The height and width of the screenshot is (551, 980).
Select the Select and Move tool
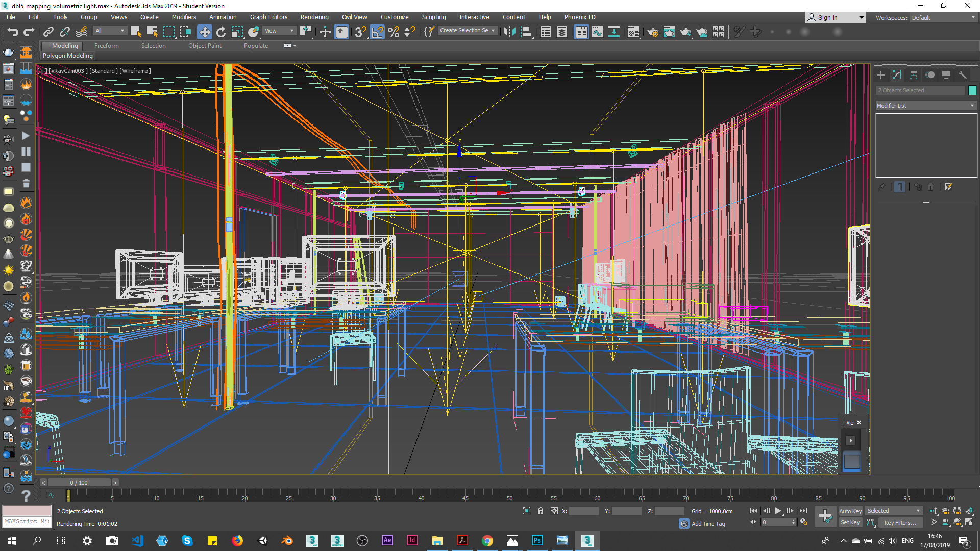[204, 32]
